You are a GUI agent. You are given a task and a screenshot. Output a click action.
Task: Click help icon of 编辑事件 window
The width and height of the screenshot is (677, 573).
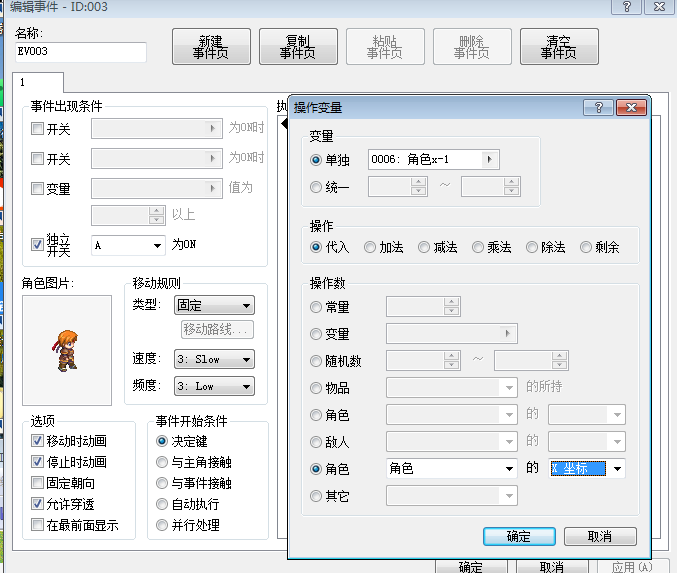tap(626, 6)
